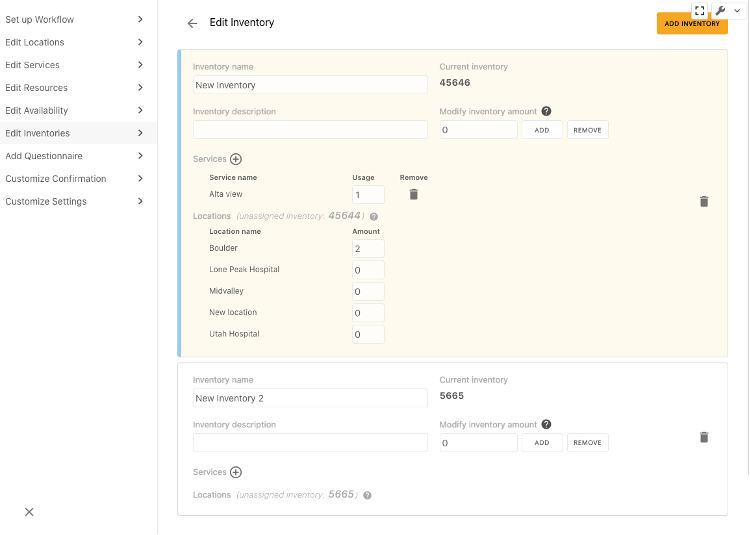Add a service with the plus icon in New Inventory
Image resolution: width=750 pixels, height=535 pixels.
236,159
